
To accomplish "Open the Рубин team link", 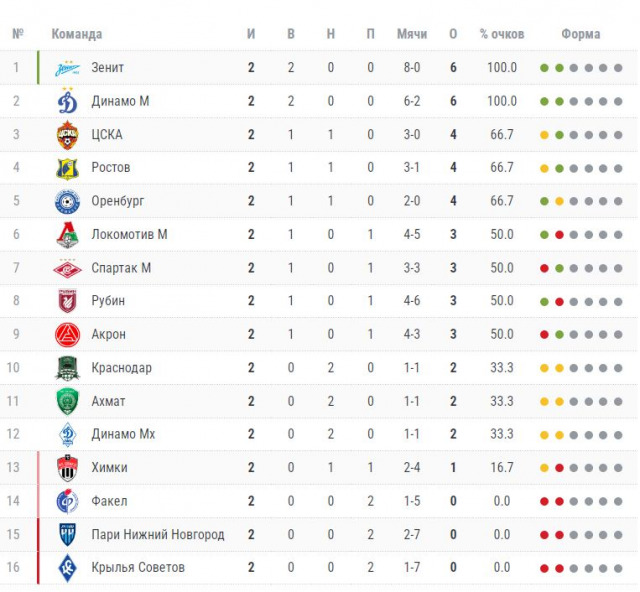I will [x=109, y=301].
